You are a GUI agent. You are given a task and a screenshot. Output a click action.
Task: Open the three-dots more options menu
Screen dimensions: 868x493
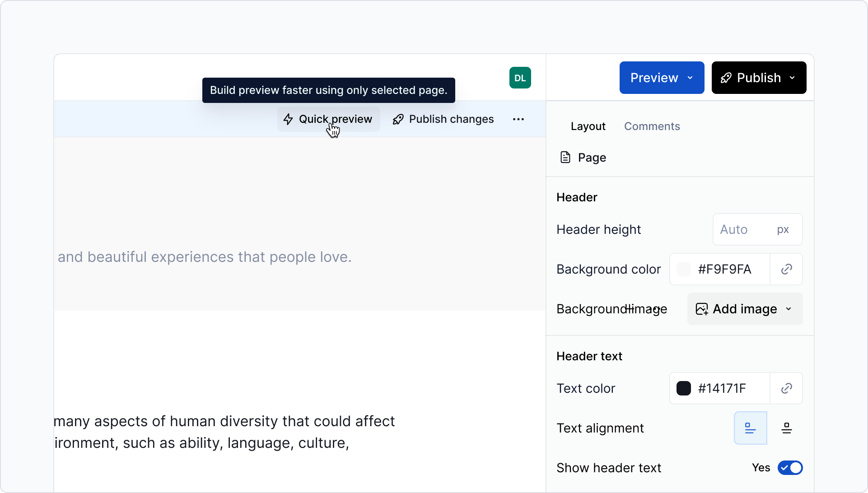pos(518,119)
